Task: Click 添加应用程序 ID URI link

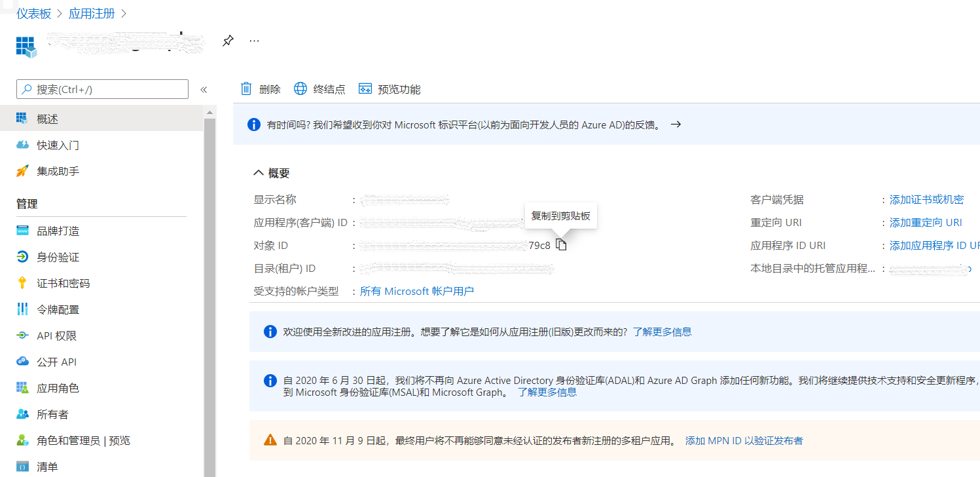Action: 935,245
